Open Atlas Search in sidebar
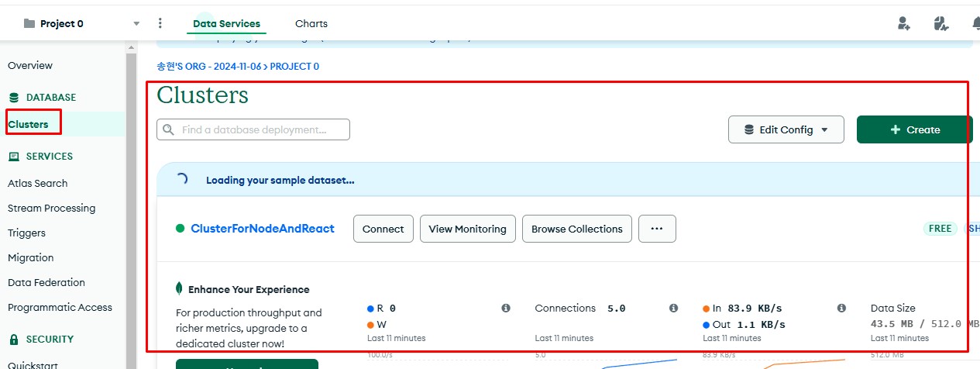Viewport: 980px width, 369px height. point(38,183)
